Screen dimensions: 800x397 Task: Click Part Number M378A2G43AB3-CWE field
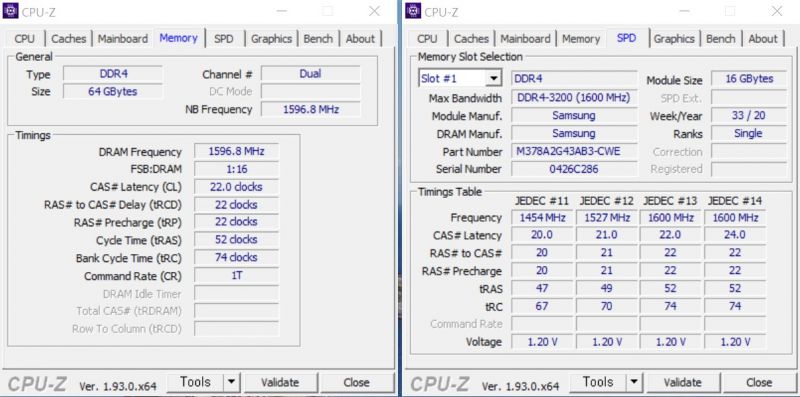(574, 151)
